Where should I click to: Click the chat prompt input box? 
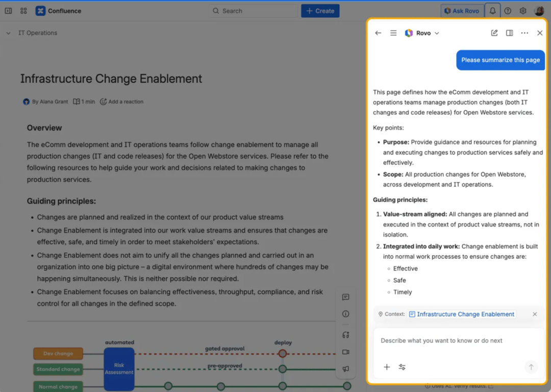tap(459, 340)
